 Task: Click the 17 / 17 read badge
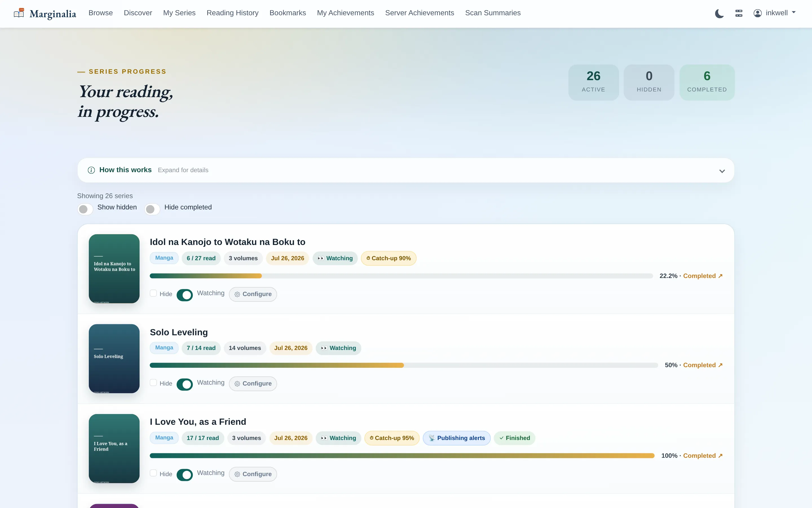(x=203, y=438)
